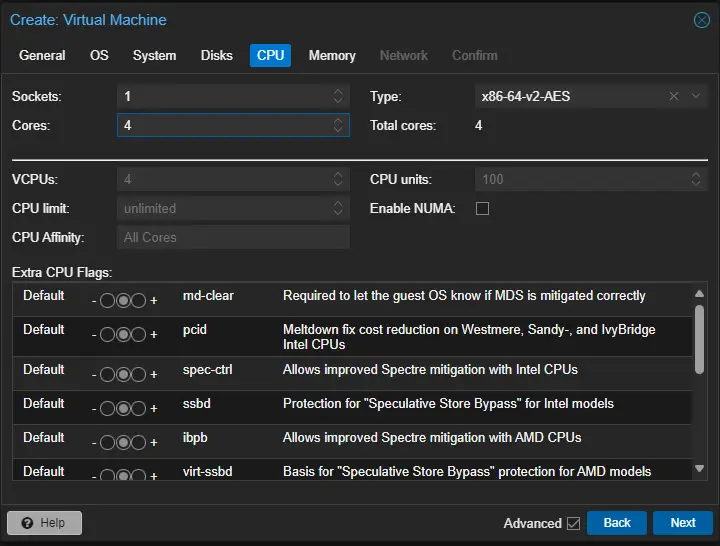Increase Sockets value with up arrow
This screenshot has width=720, height=546.
339,92
